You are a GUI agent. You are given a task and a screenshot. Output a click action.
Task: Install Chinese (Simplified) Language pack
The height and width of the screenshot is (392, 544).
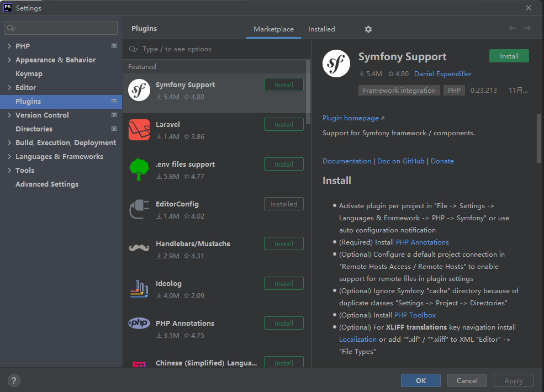[x=284, y=362]
